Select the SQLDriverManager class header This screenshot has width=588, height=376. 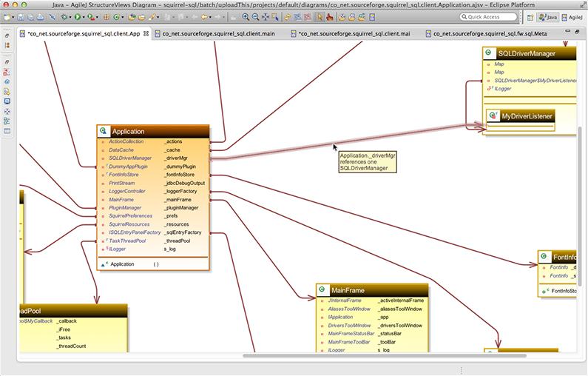tap(529, 53)
